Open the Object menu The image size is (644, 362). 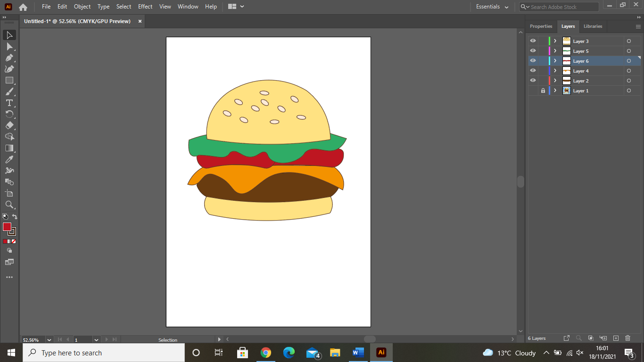[x=82, y=7]
